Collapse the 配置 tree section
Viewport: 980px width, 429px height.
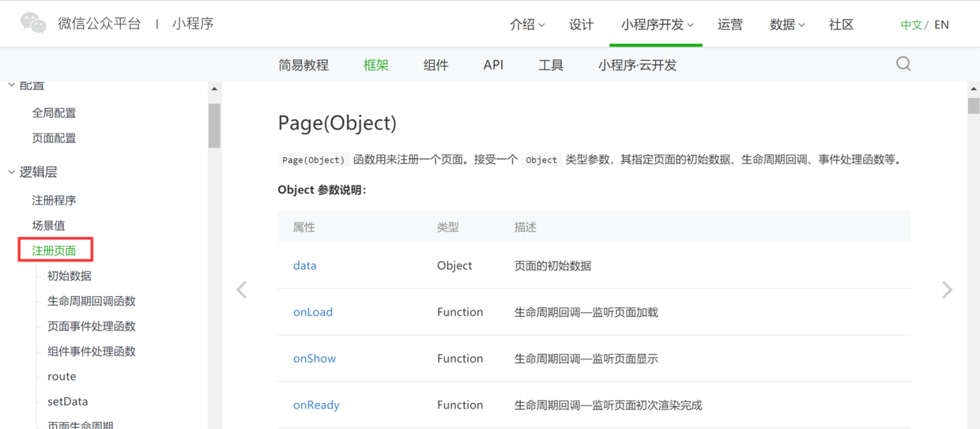pyautogui.click(x=12, y=85)
